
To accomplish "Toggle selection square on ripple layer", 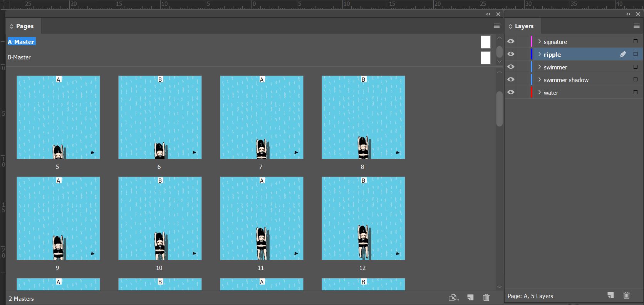I will (636, 54).
